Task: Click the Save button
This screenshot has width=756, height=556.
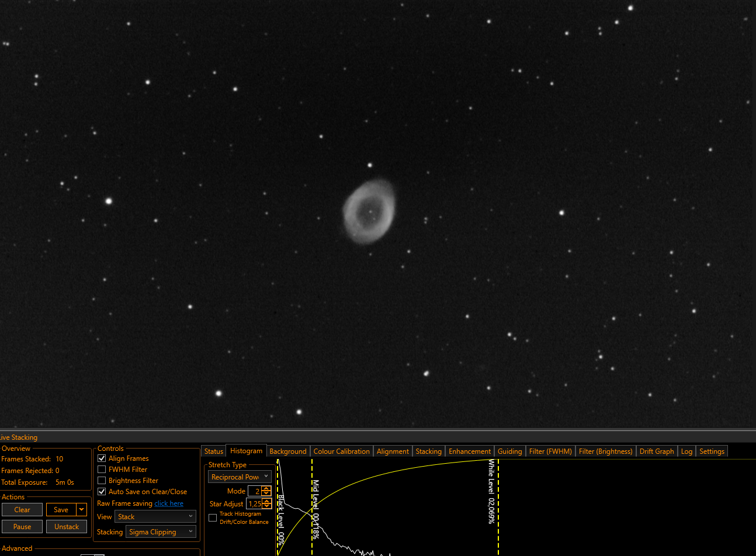Action: [61, 510]
